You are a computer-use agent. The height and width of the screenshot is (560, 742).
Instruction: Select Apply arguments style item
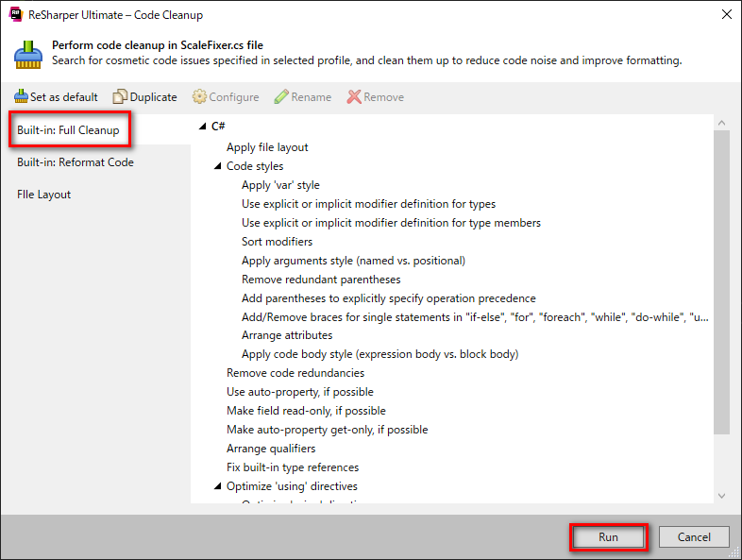[353, 261]
